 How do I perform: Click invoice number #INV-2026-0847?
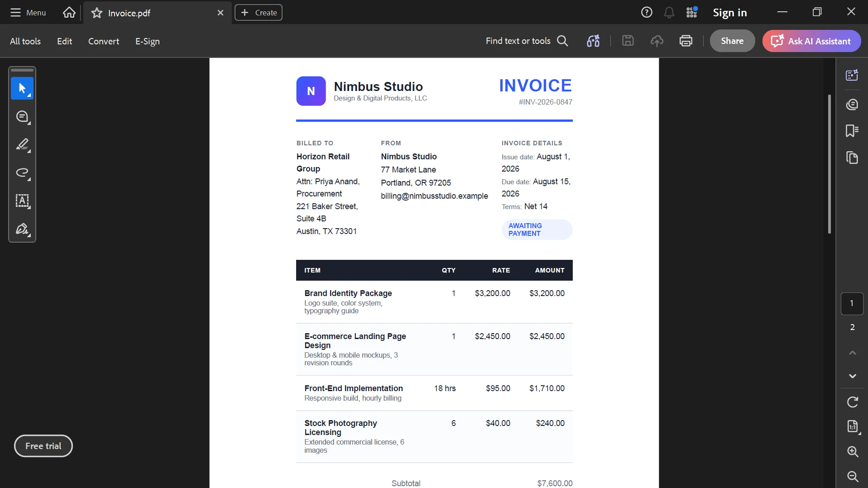pos(545,102)
